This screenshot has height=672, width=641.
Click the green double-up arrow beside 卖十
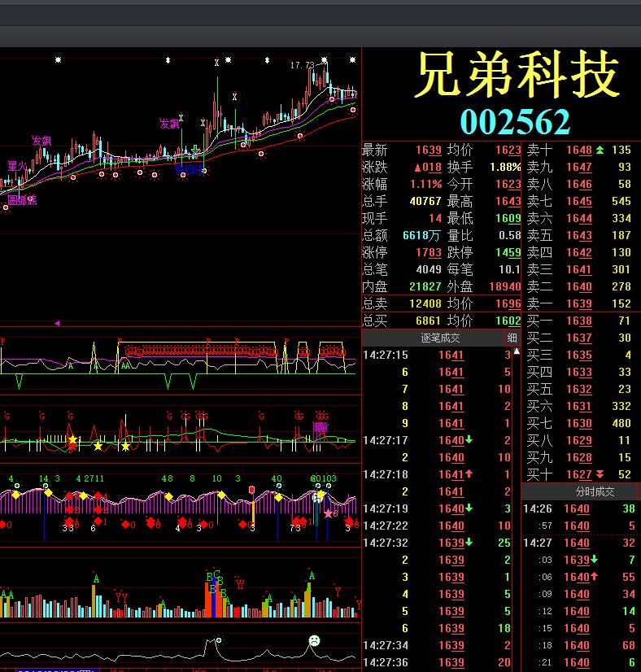pos(600,150)
